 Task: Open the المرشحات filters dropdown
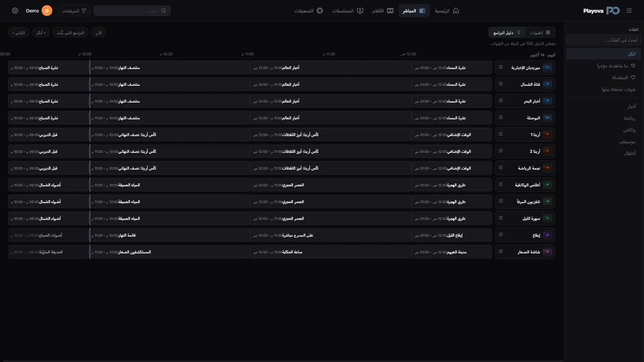74,11
